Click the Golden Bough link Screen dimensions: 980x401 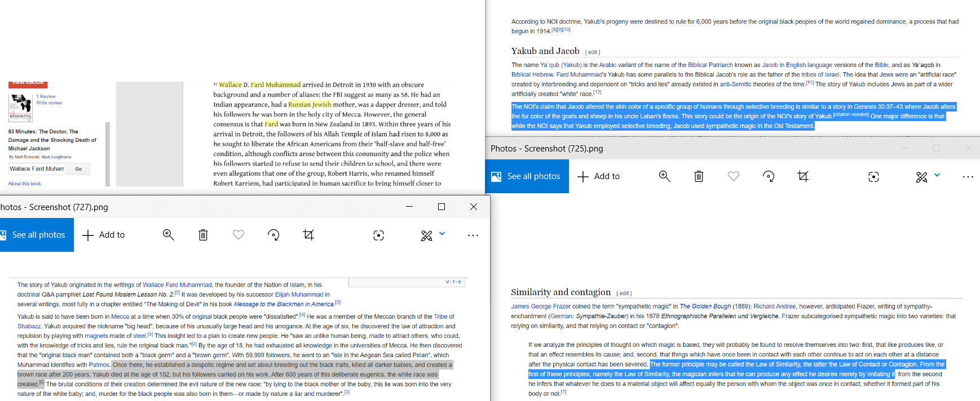[x=705, y=306]
